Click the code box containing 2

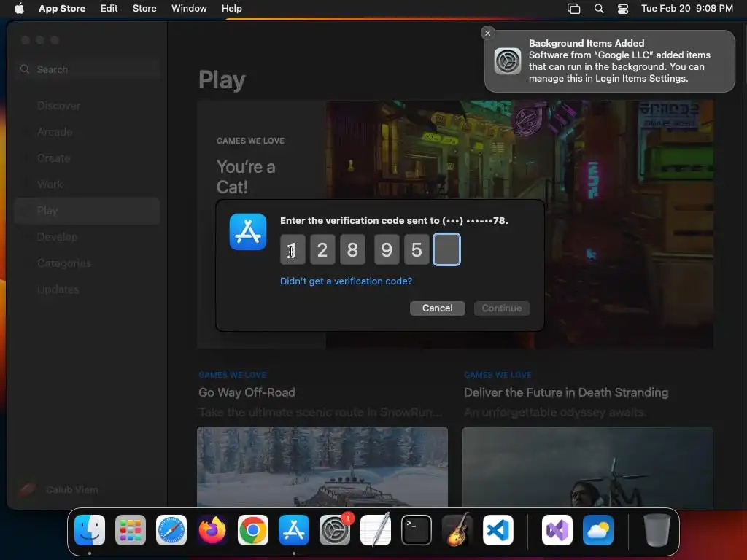(x=322, y=249)
